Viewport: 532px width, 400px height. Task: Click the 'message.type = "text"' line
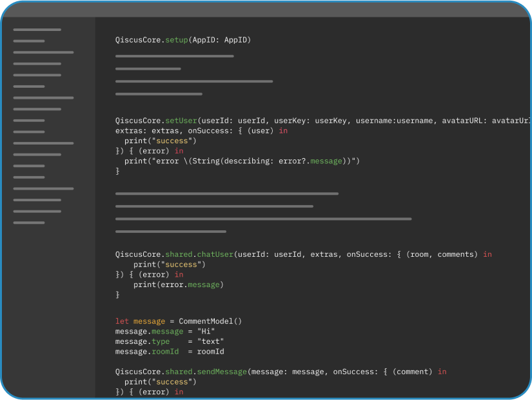click(170, 341)
